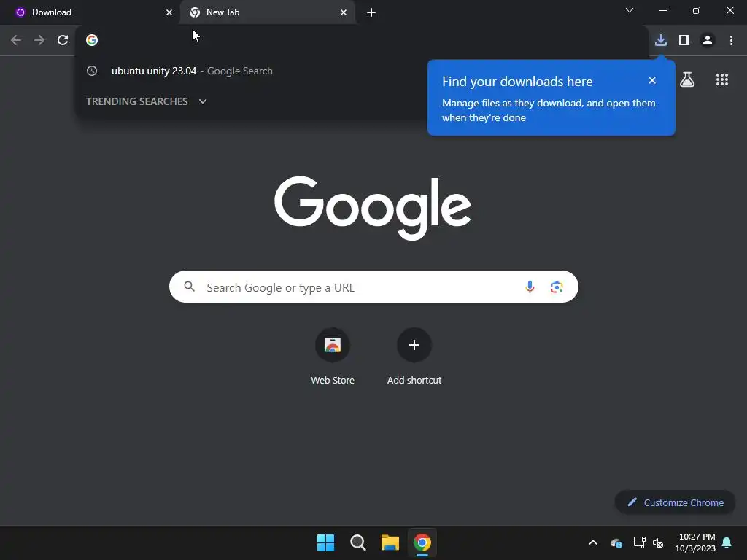This screenshot has width=747, height=560.
Task: Click the Google logo
Action: coord(373,208)
